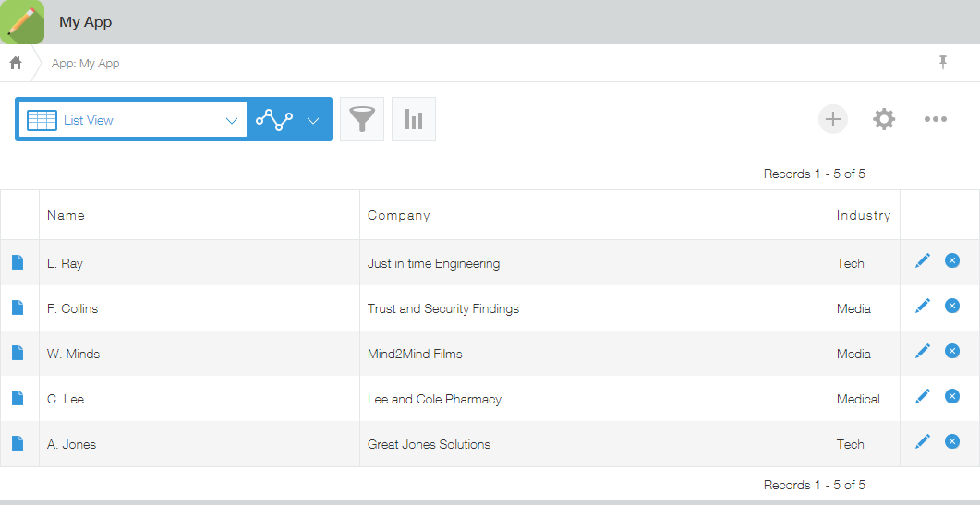This screenshot has height=505, width=980.
Task: Delete the F. Collins record
Action: (952, 306)
